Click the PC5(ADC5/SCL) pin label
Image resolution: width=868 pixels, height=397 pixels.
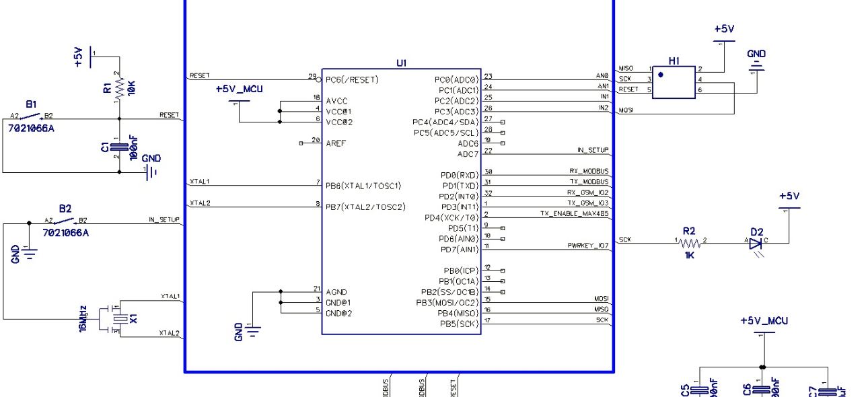click(x=445, y=133)
